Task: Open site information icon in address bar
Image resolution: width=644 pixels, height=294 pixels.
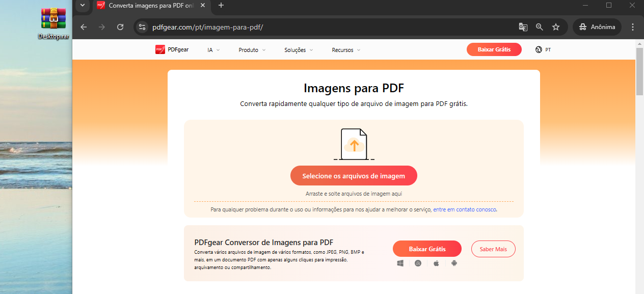Action: pos(142,27)
